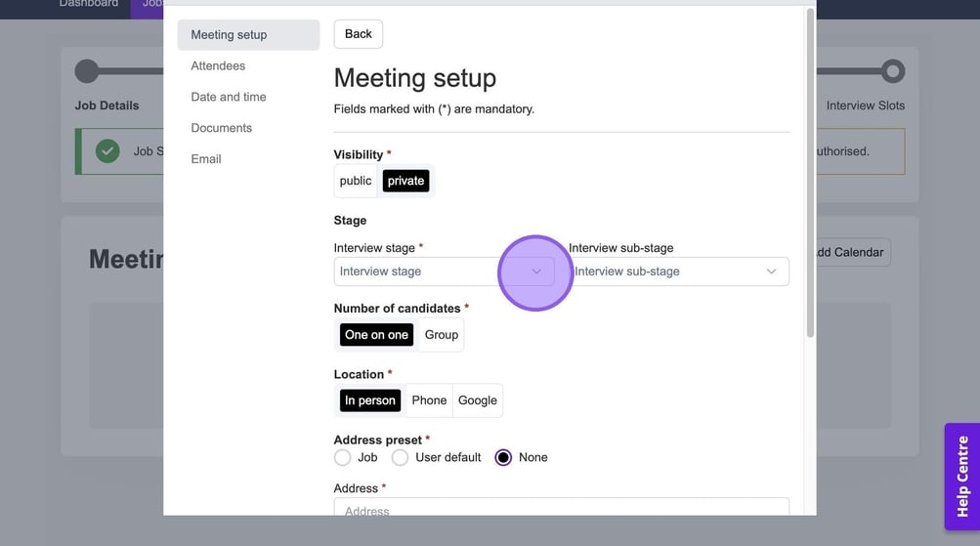980x546 pixels.
Task: Click the Interview Slots progress step circle
Action: click(x=892, y=71)
